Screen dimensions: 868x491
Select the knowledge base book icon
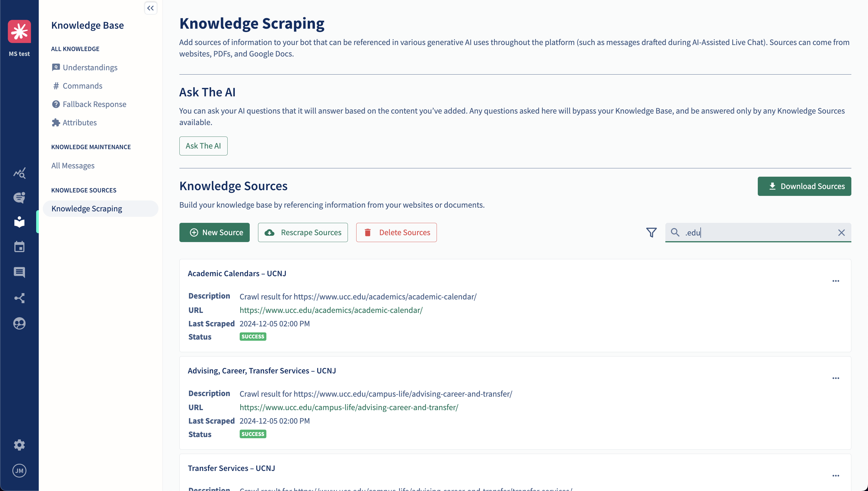click(x=19, y=222)
